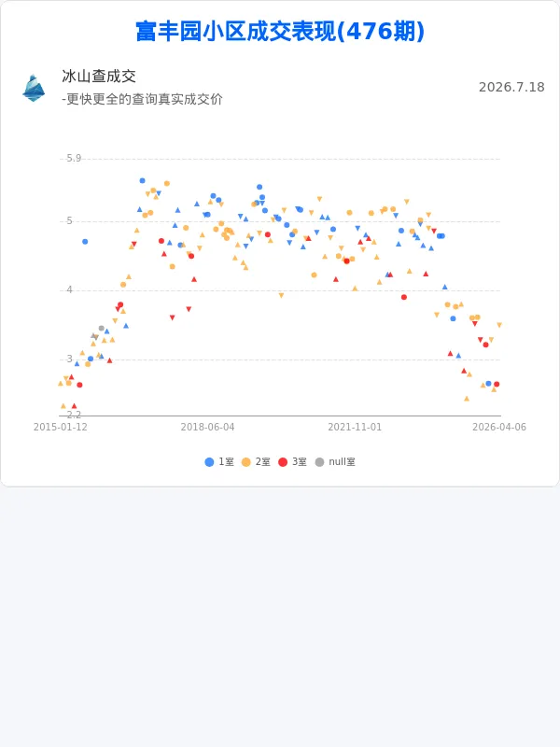Select the rightmost orange inverted triangle point
The width and height of the screenshot is (560, 747).
click(499, 325)
